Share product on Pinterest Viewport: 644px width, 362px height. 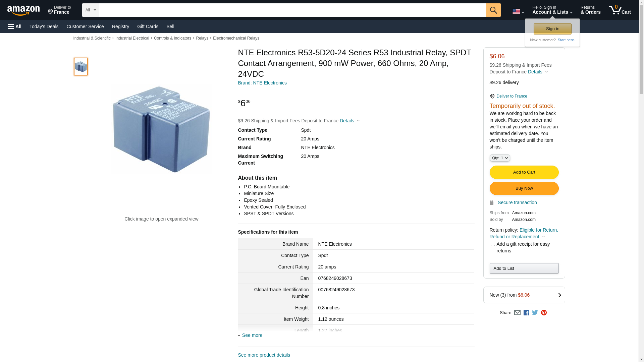(544, 313)
